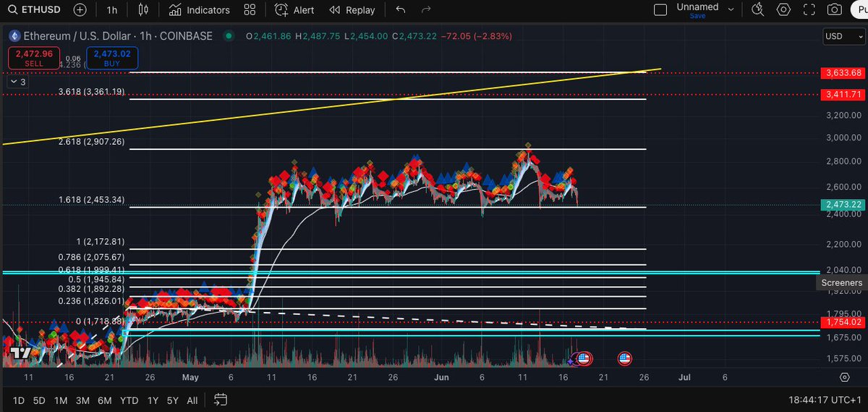Click the second US flag event near date 26

[624, 358]
